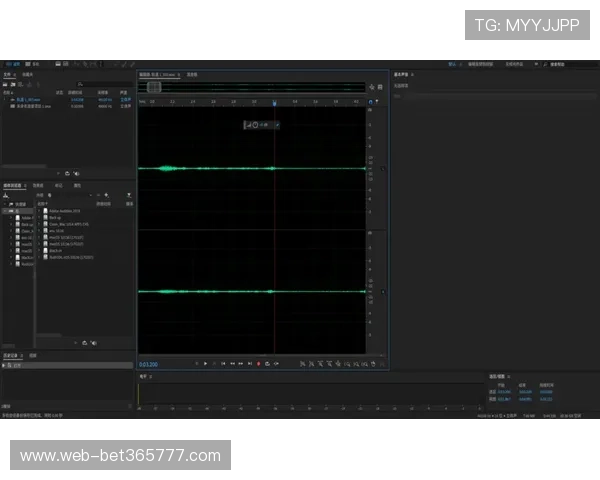
Task: Open the Effects Rack tab
Action: pyautogui.click(x=38, y=185)
